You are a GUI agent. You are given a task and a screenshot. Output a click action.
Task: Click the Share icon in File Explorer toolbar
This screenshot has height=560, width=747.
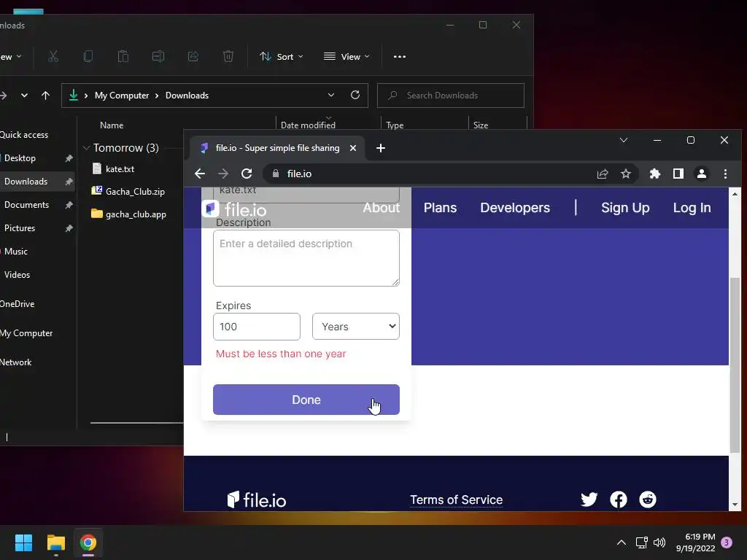[x=193, y=57]
